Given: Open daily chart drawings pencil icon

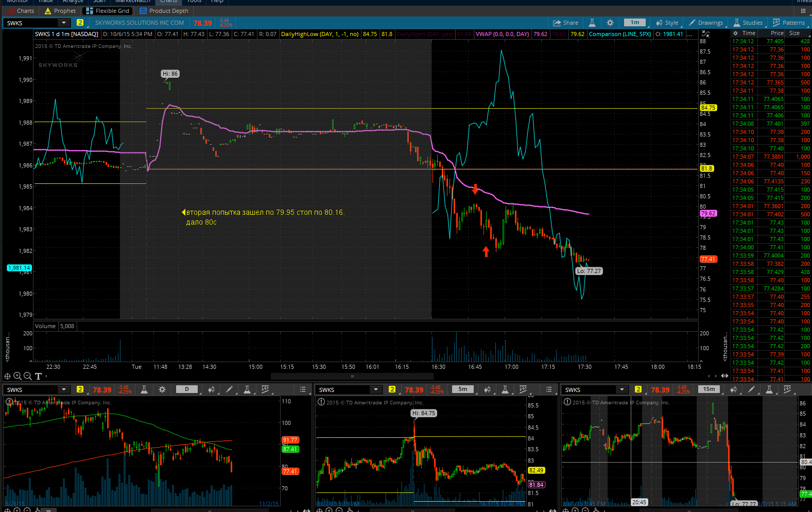Looking at the screenshot, I should [229, 389].
